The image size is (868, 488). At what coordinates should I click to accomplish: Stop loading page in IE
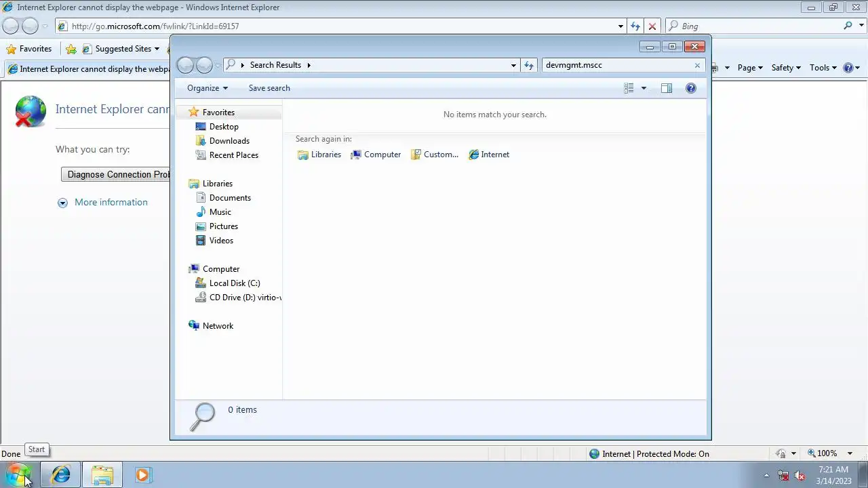[x=652, y=26]
